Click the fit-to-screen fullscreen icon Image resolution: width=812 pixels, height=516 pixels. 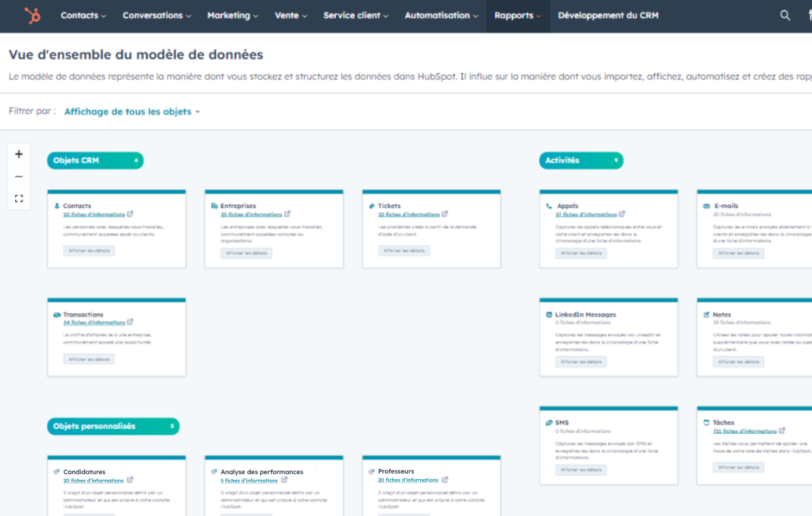[19, 199]
